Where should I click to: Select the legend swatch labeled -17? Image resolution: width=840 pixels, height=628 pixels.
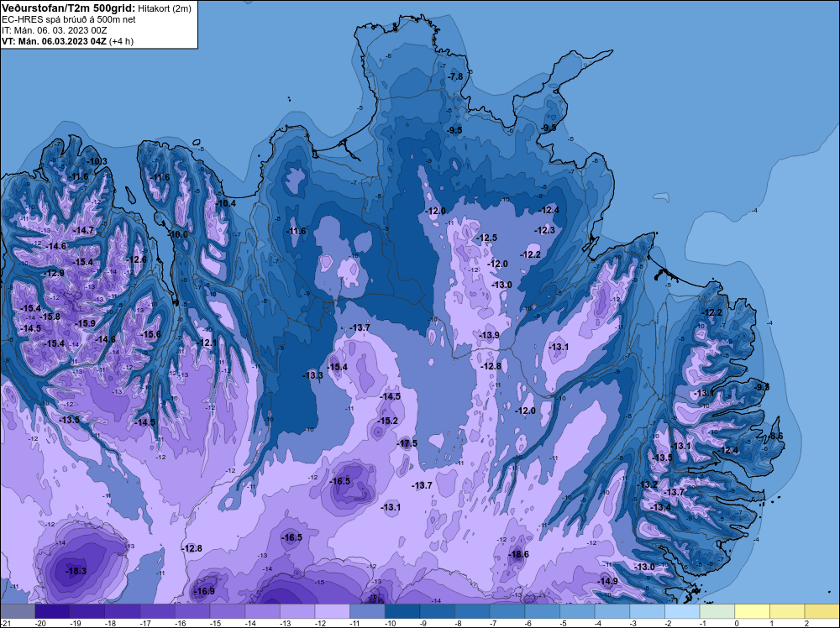(x=158, y=611)
